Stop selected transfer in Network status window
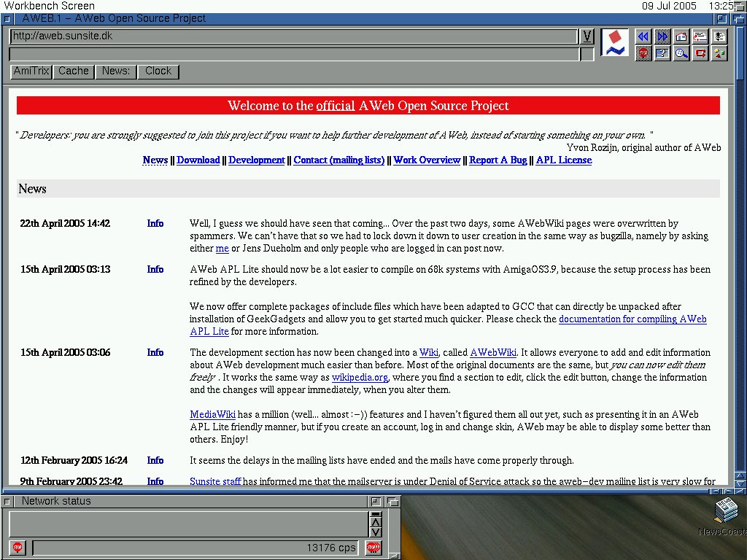The width and height of the screenshot is (747, 560). 18,547
